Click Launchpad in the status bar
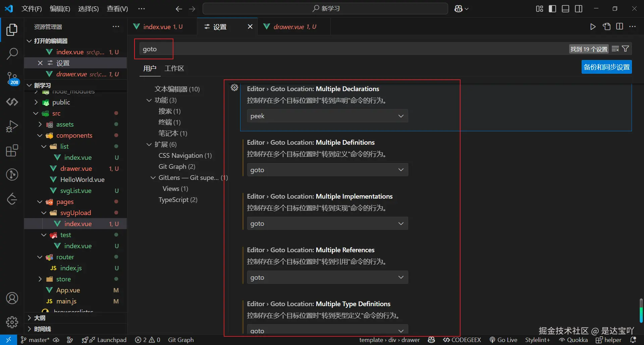This screenshot has height=345, width=644. coord(104,340)
